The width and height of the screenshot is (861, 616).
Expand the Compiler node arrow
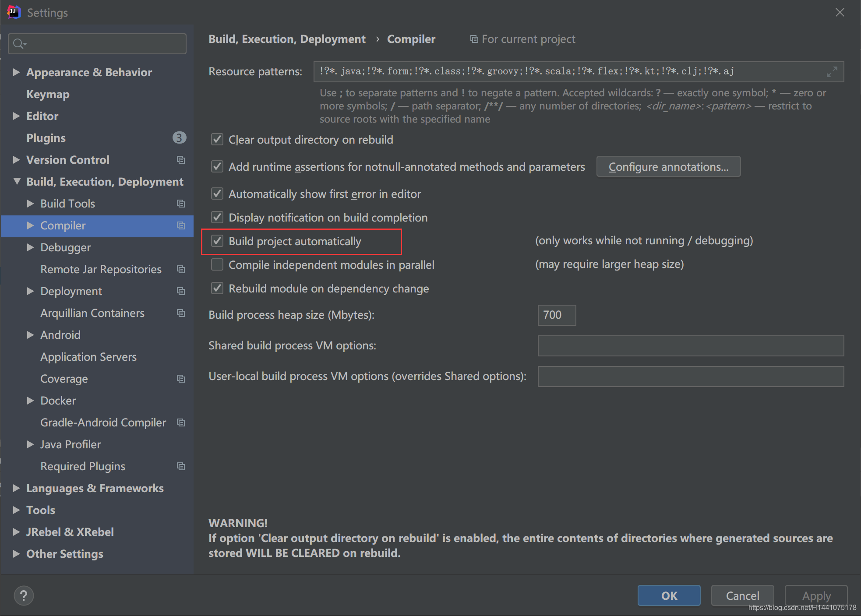point(30,225)
